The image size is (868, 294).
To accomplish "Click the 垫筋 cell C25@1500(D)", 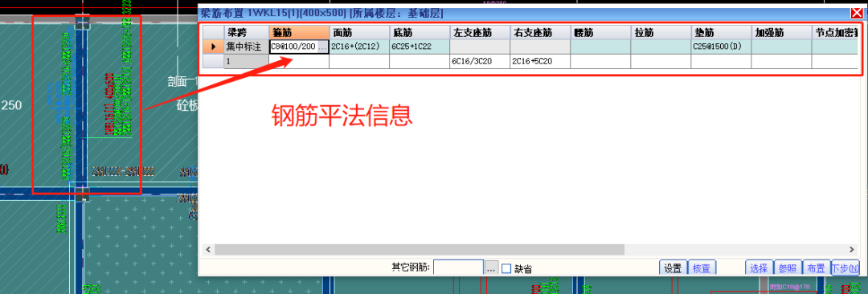I will click(721, 47).
